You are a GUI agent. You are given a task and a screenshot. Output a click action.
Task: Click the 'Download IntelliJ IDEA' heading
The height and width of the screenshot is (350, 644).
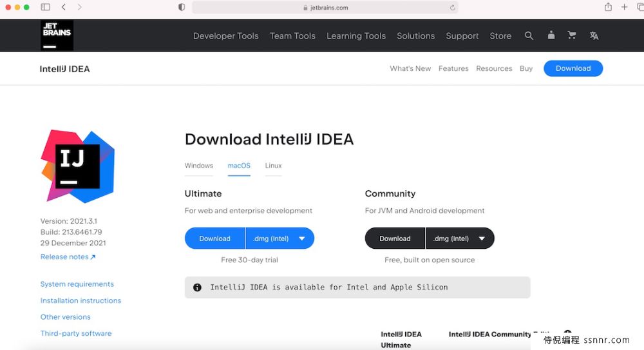point(269,139)
